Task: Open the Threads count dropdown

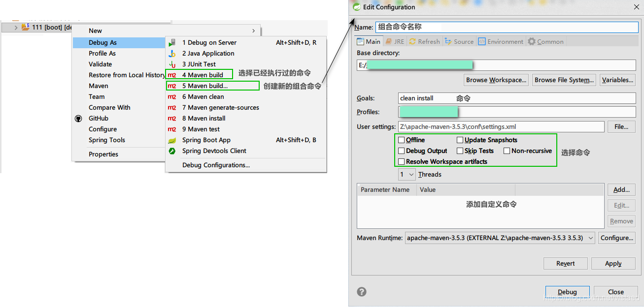Action: point(407,175)
